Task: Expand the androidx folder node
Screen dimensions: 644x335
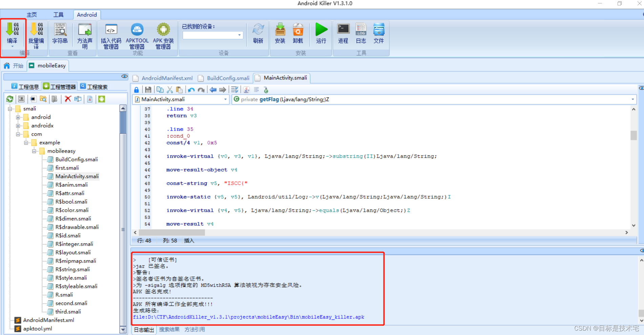Action: click(x=18, y=126)
